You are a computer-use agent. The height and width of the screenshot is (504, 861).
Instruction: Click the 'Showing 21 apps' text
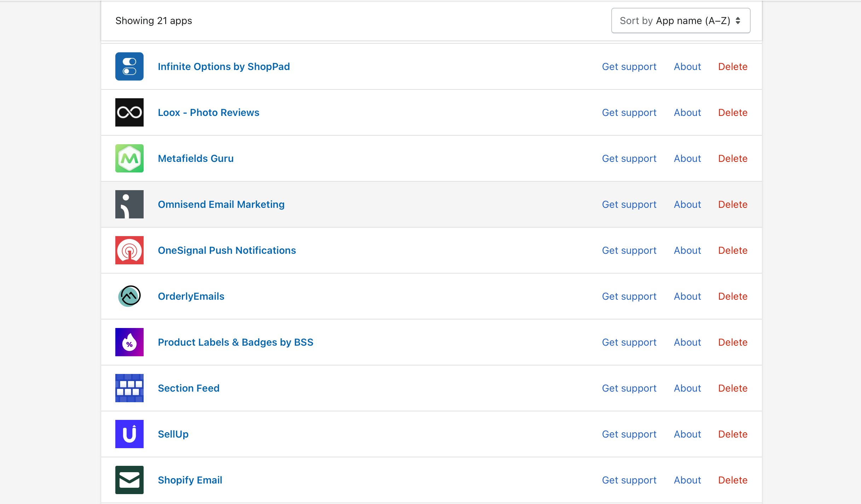pyautogui.click(x=154, y=20)
